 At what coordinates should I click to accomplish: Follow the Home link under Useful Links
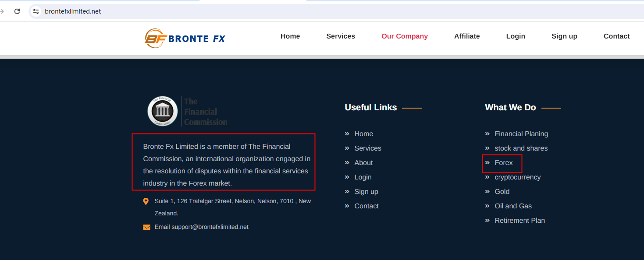click(x=364, y=134)
